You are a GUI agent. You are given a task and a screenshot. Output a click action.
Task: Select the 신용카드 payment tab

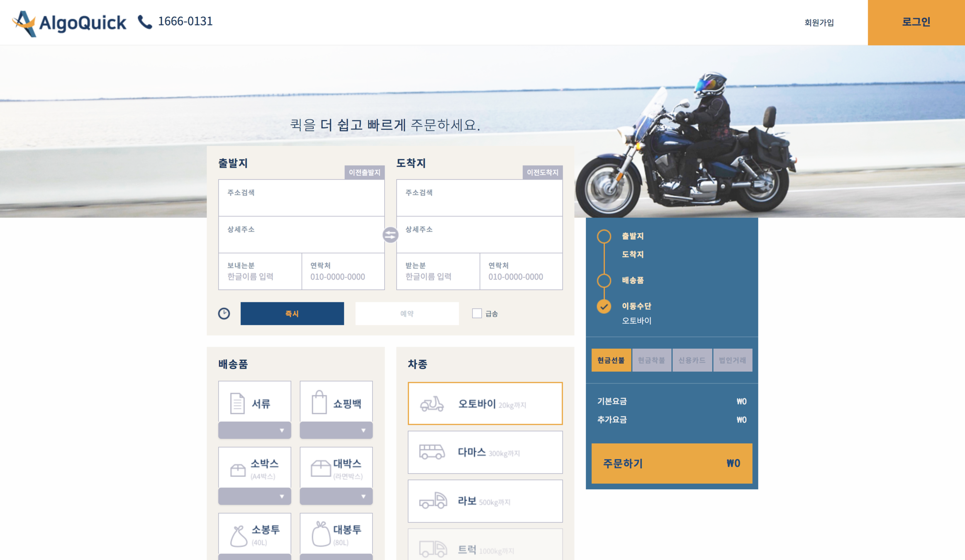(x=692, y=360)
